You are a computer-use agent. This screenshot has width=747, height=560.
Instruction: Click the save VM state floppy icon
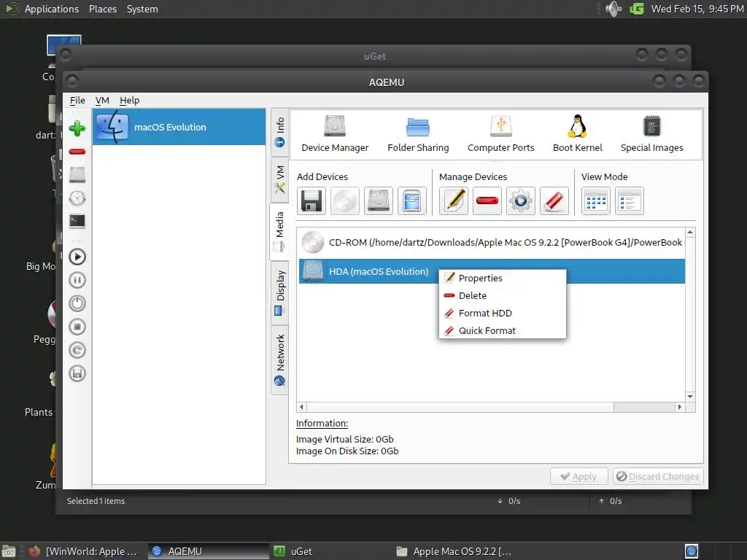[77, 373]
